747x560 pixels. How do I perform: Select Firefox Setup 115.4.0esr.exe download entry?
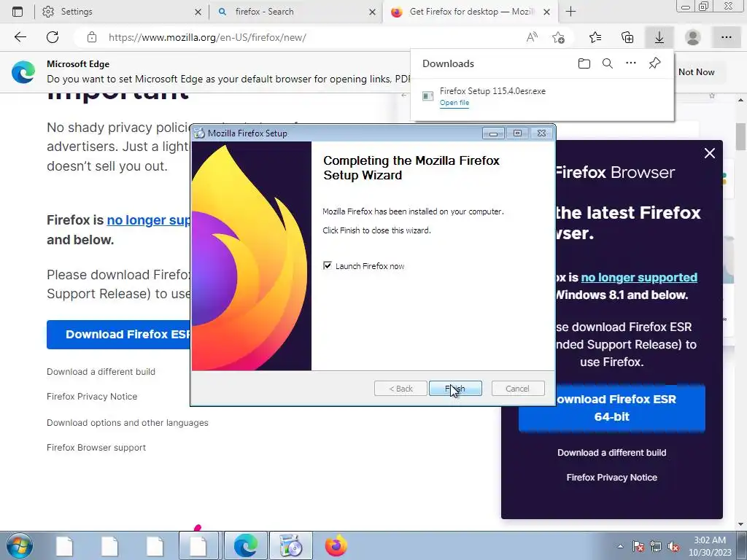542,97
